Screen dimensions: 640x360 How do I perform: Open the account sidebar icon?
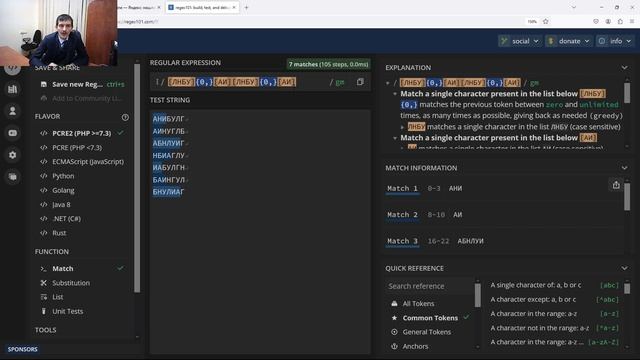(13, 111)
